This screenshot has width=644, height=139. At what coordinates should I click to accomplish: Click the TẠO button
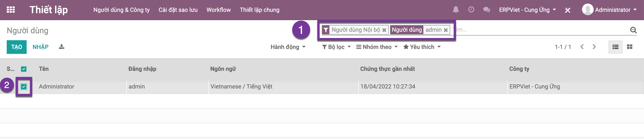[17, 47]
